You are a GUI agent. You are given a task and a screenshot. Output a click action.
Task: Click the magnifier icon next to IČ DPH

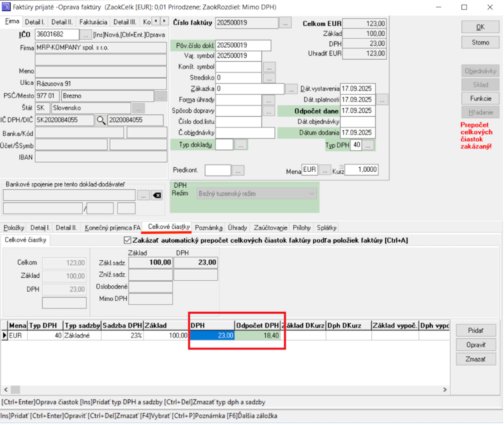point(101,120)
